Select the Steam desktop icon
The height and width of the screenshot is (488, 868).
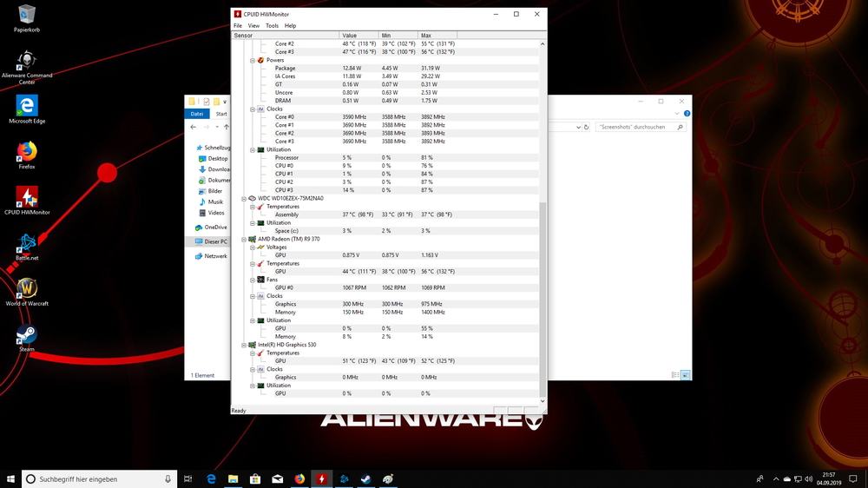pos(27,335)
